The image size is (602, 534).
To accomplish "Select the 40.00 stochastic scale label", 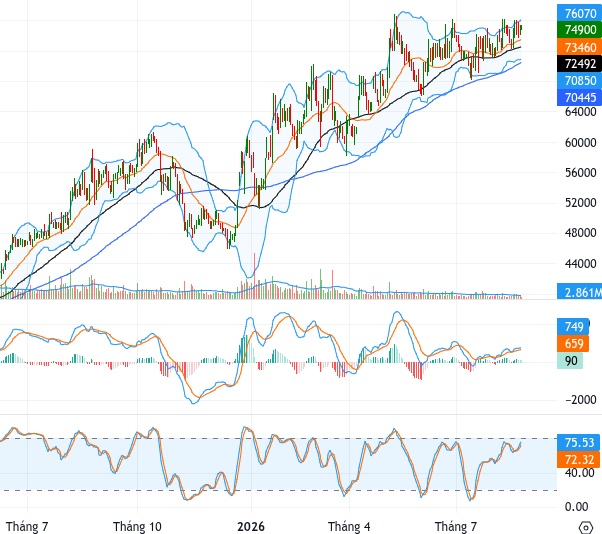I will point(580,472).
